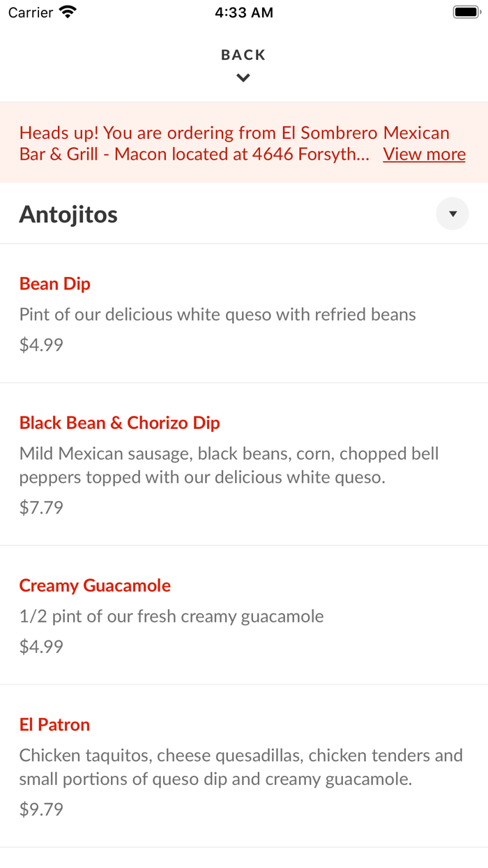Image resolution: width=488 pixels, height=868 pixels.
Task: Open the View more link
Action: coord(424,154)
